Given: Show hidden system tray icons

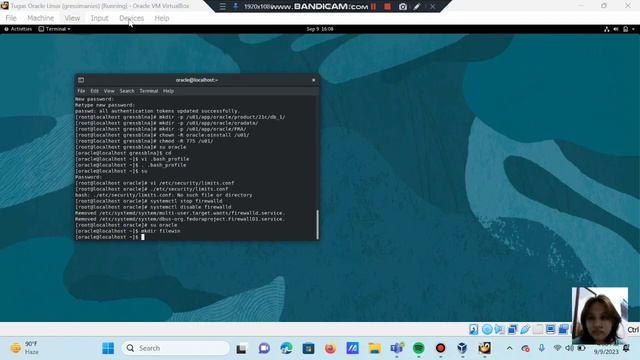Looking at the screenshot, I should pos(509,348).
